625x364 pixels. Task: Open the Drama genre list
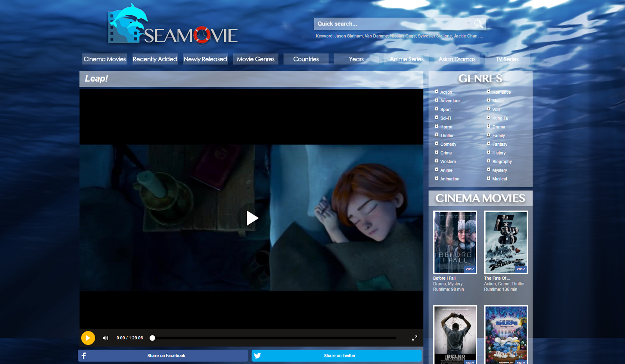(x=499, y=127)
